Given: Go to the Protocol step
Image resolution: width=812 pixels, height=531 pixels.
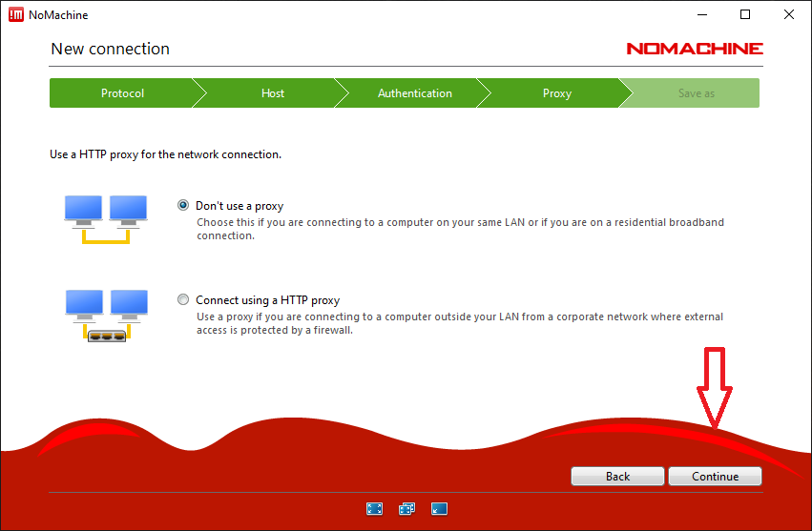Looking at the screenshot, I should [x=122, y=93].
